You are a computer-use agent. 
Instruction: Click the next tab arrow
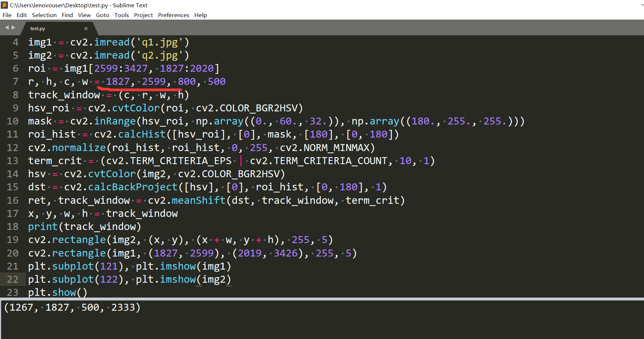[x=13, y=28]
